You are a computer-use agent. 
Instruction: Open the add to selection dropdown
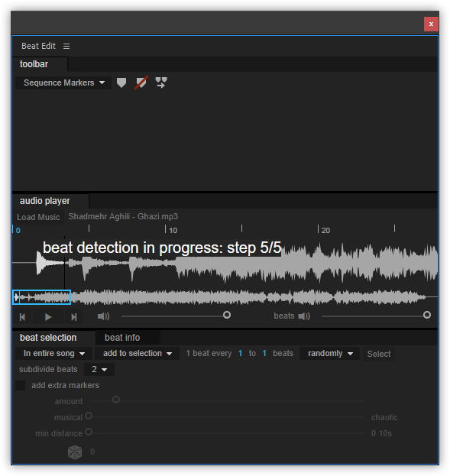[x=137, y=353]
